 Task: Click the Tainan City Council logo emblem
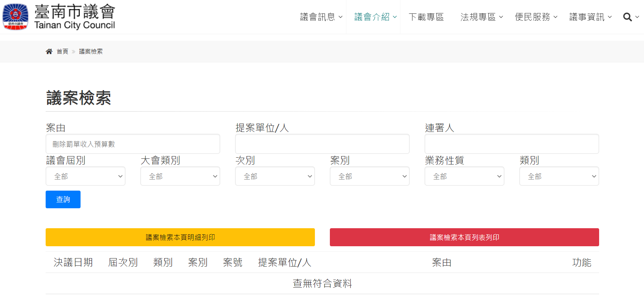15,17
